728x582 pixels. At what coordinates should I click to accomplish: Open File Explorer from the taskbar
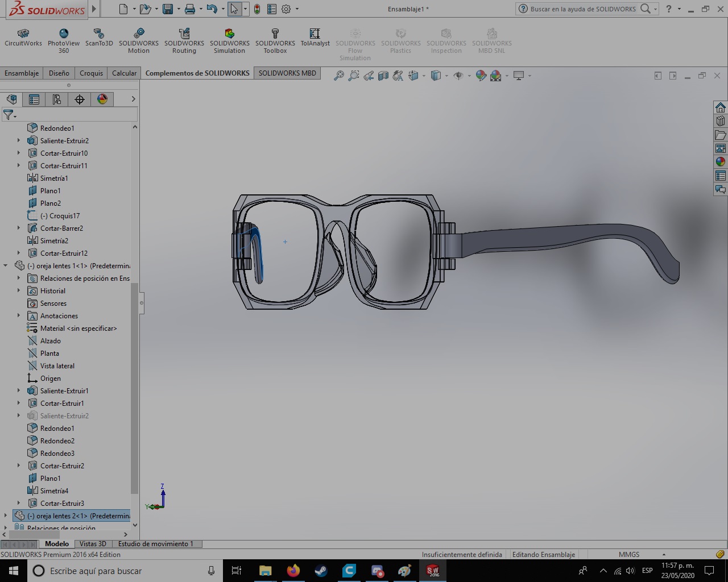point(265,571)
